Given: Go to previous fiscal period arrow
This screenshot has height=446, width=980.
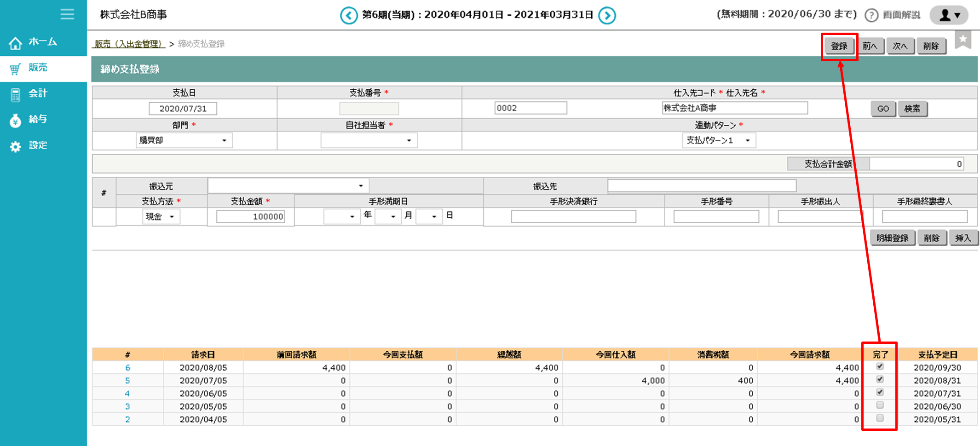Looking at the screenshot, I should tap(349, 16).
